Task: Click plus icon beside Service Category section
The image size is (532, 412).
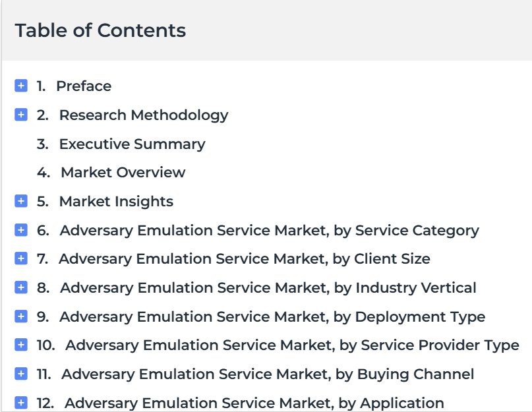Action: pyautogui.click(x=21, y=230)
